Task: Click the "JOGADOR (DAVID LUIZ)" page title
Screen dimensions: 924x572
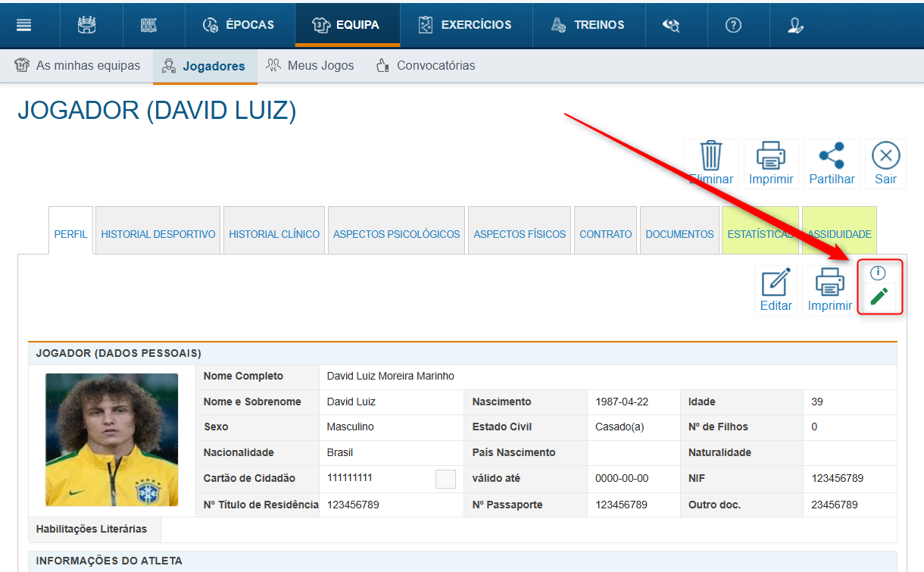Action: (x=157, y=111)
